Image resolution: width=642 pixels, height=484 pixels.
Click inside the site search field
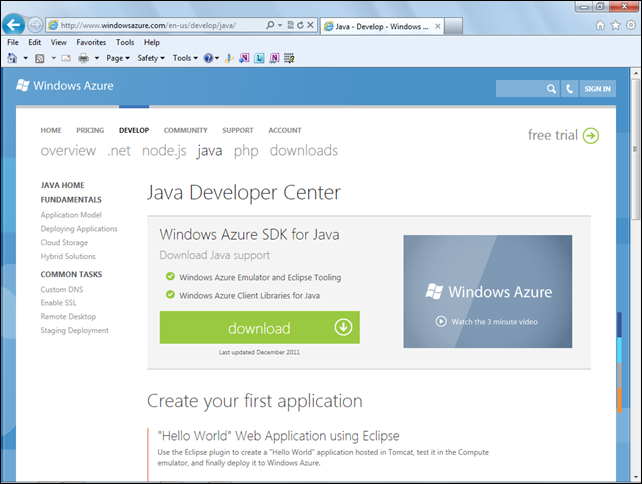[520, 88]
